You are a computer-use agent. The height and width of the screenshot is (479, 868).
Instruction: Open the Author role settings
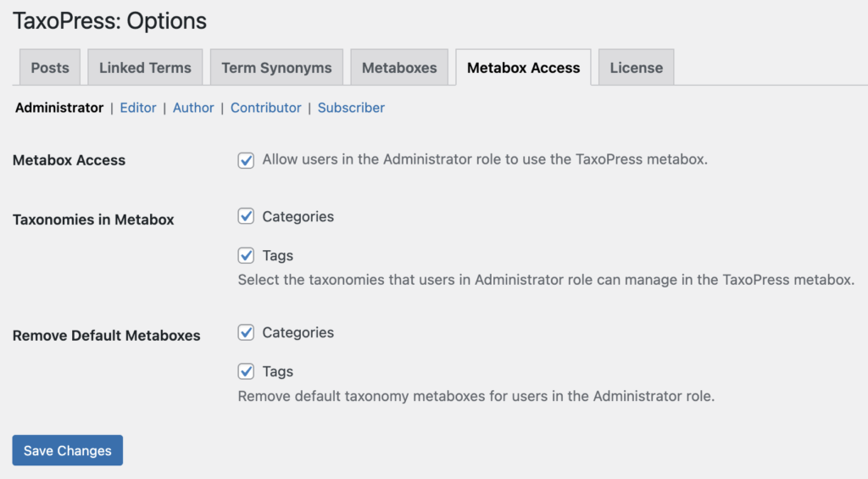[x=193, y=108]
